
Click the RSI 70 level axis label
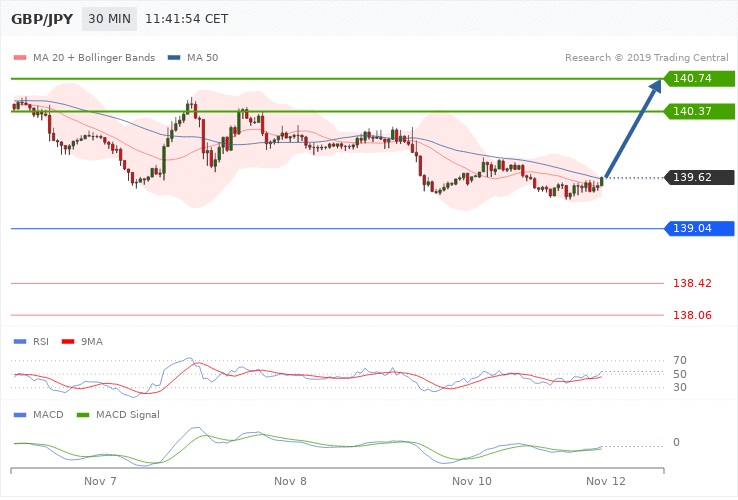click(680, 360)
